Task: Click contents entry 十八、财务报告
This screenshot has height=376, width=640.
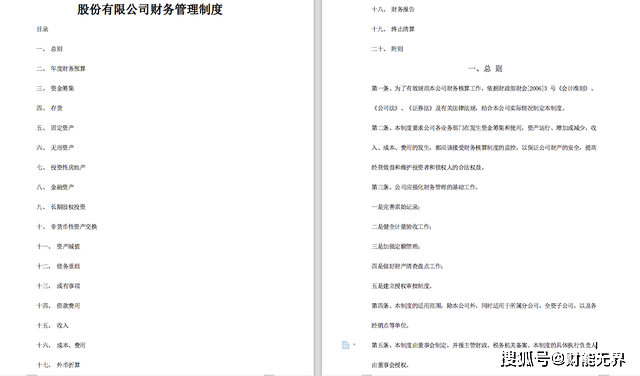Action: tap(393, 9)
